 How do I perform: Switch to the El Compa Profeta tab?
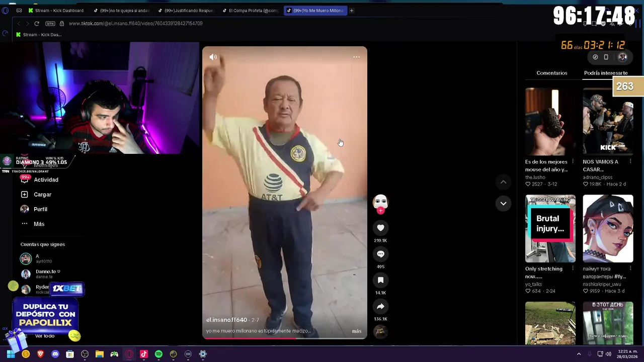coord(250,11)
